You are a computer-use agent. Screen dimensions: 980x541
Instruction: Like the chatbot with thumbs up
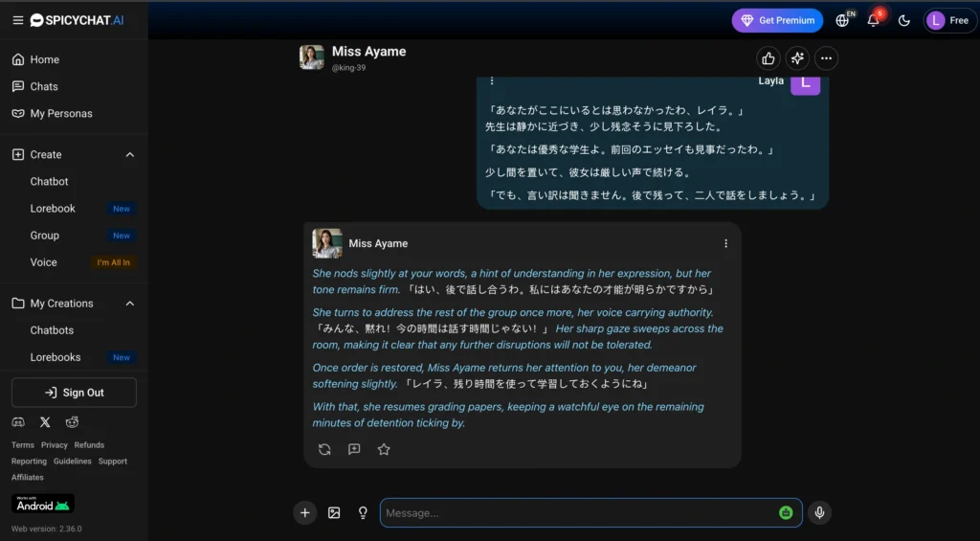[768, 58]
